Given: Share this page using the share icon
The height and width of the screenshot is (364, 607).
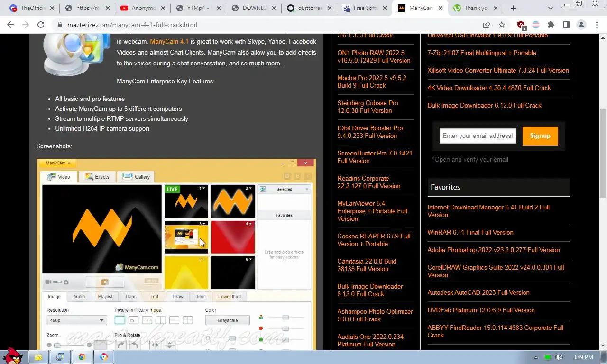Looking at the screenshot, I should 487,25.
